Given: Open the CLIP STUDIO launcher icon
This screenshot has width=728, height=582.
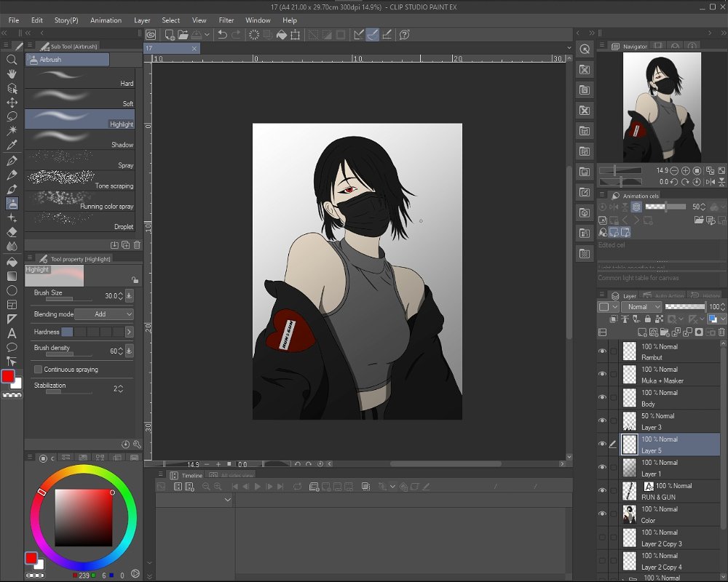Looking at the screenshot, I should [x=151, y=35].
